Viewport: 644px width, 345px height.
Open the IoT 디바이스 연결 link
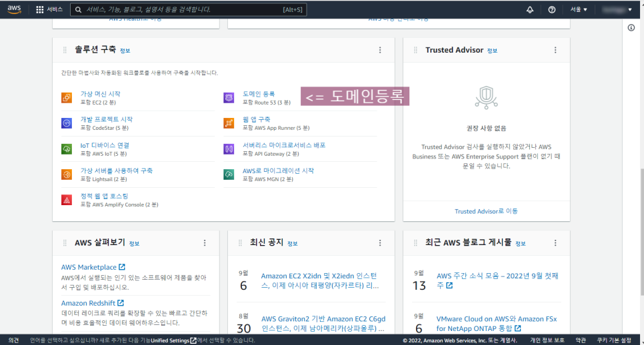[105, 145]
